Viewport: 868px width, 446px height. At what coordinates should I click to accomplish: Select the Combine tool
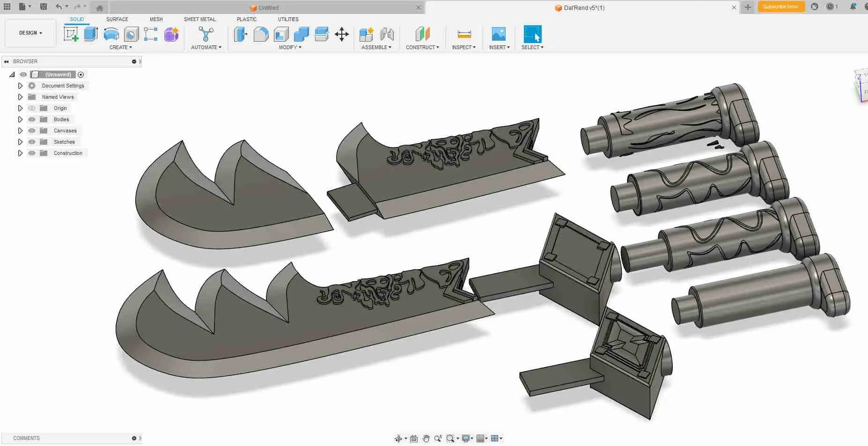click(302, 34)
